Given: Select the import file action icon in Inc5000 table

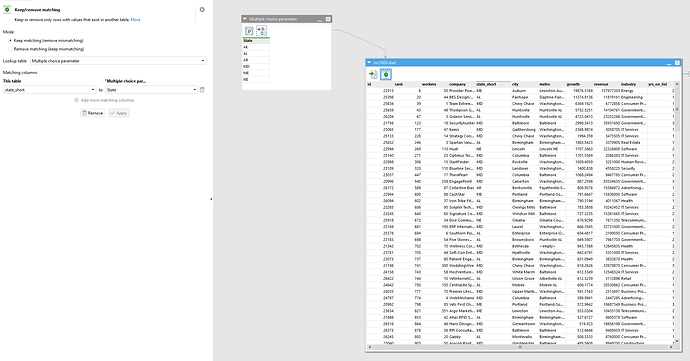Looking at the screenshot, I should tap(373, 74).
